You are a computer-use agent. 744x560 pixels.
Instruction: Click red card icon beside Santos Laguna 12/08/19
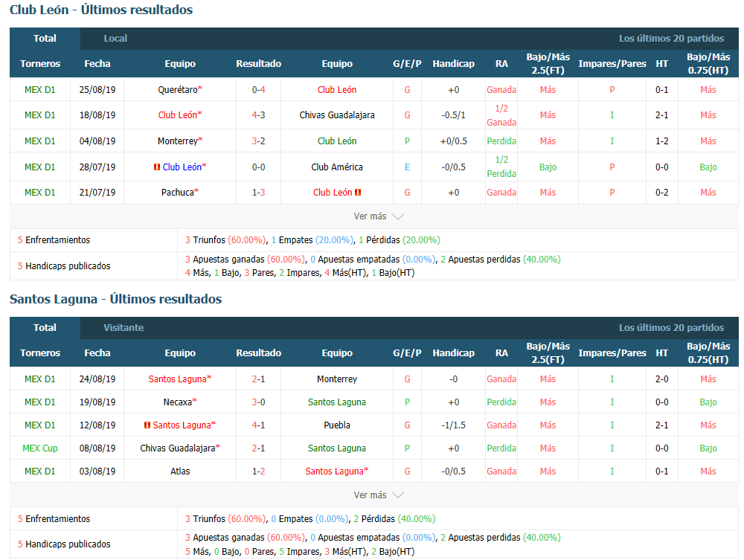coord(147,425)
